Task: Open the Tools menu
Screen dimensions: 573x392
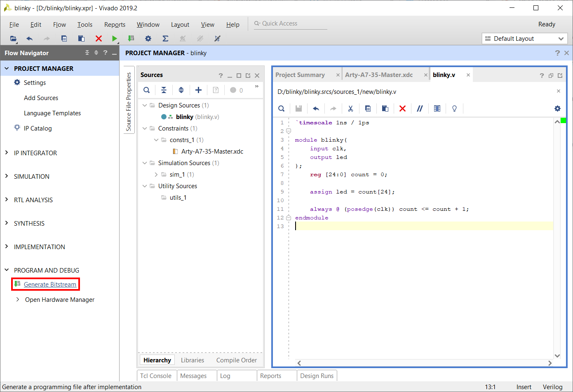Action: [85, 25]
